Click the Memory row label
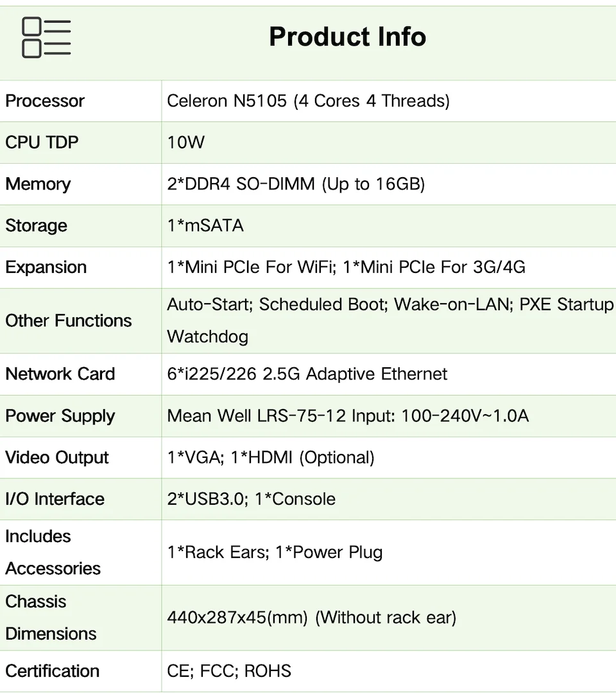 coord(38,184)
